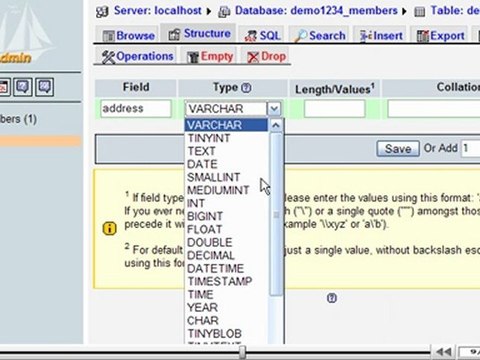The width and height of the screenshot is (480, 360).
Task: Select DECIMAL in the type list
Action: tap(226, 255)
